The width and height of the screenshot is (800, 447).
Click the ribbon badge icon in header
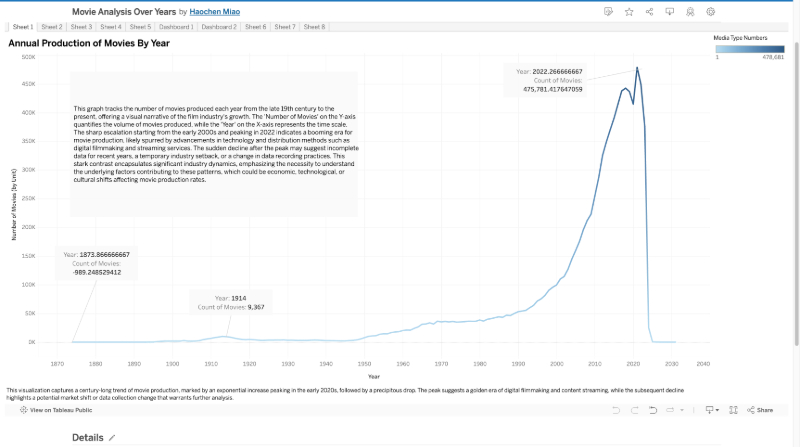click(690, 11)
